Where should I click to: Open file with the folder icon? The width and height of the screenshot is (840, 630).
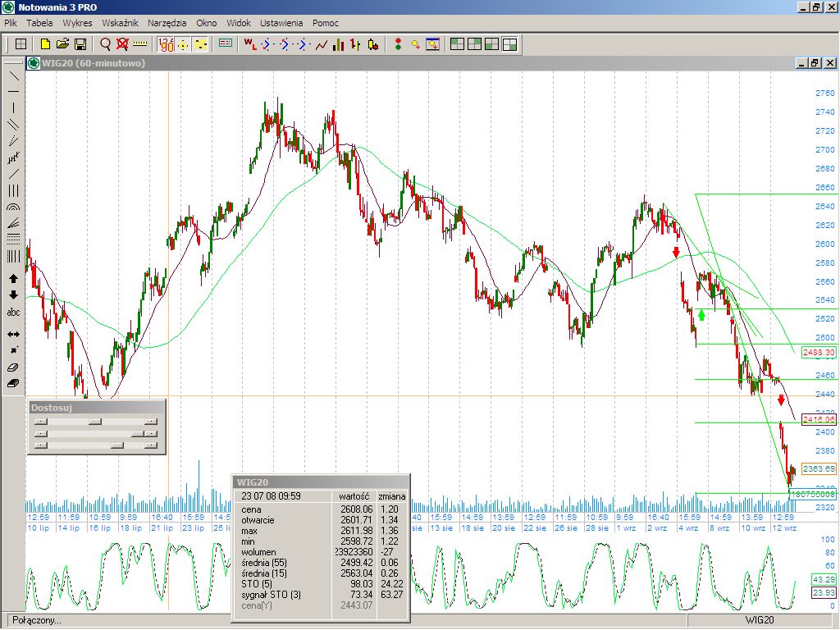[x=62, y=44]
